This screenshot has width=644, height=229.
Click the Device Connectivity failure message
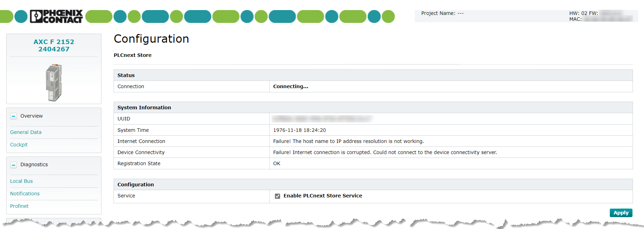[385, 152]
